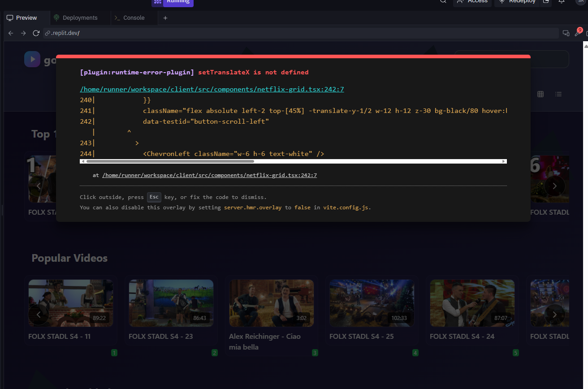Click the green rank badge 2
The height and width of the screenshot is (389, 588).
coord(215,353)
